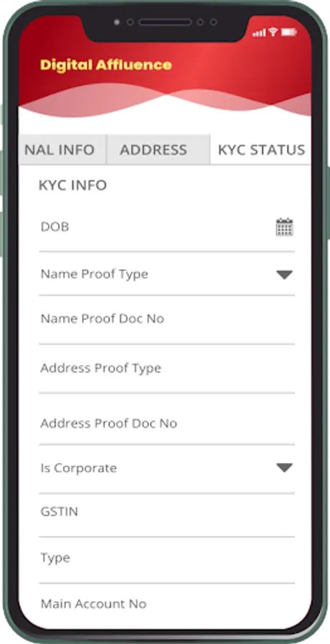The height and width of the screenshot is (644, 330).
Task: Select the Is Corporate field label
Action: pos(79,468)
